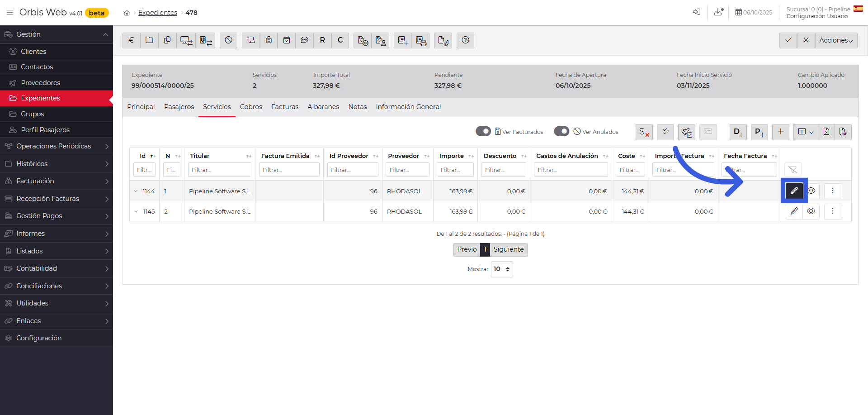Click the Siguiente pagination button
The width and height of the screenshot is (868, 415).
click(508, 249)
